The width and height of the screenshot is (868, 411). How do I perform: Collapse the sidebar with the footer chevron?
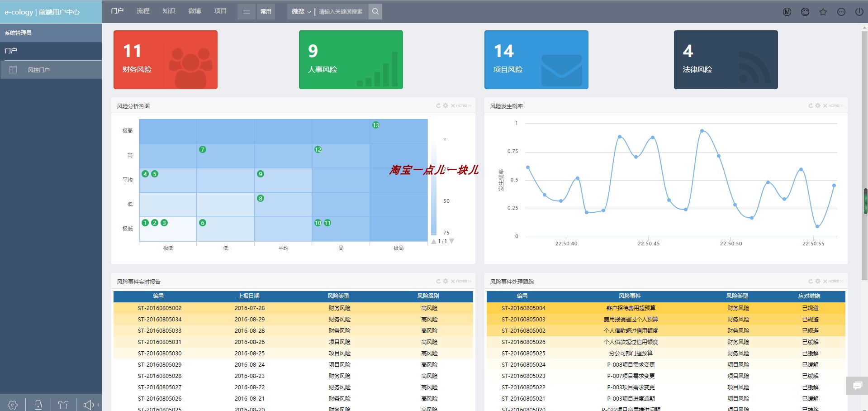[x=98, y=405]
